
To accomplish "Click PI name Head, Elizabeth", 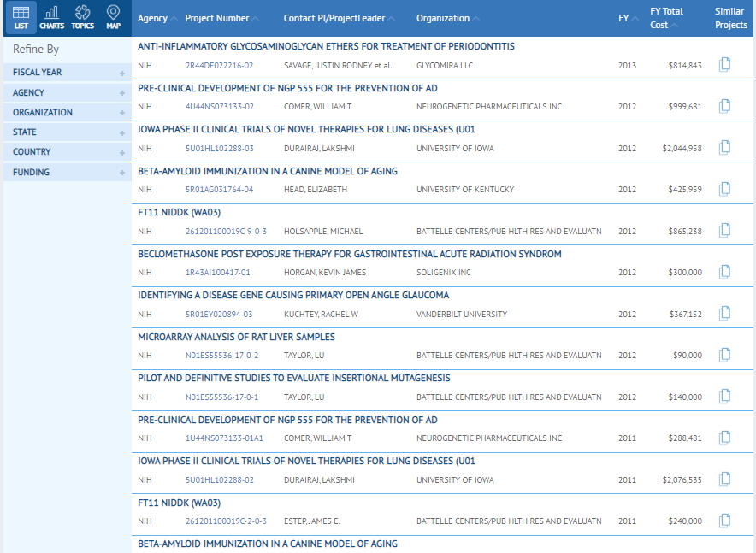I will (x=316, y=189).
